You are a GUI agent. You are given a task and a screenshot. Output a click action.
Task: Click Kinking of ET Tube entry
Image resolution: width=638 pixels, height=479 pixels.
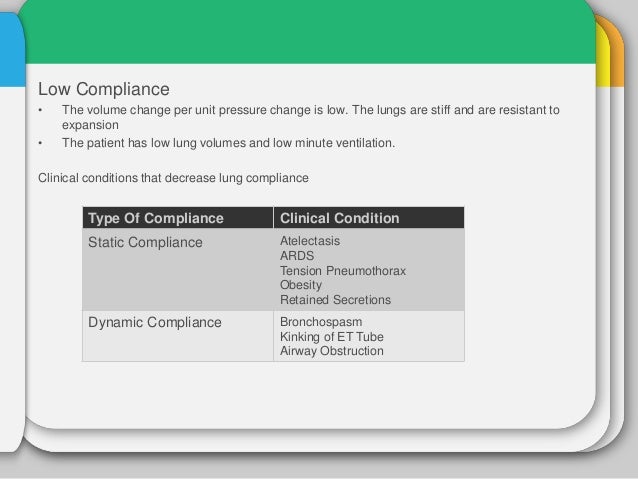(332, 337)
